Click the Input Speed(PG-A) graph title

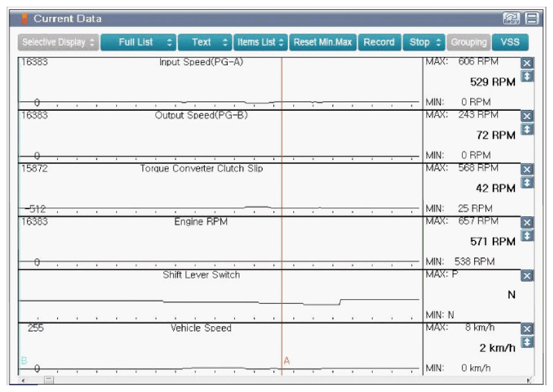pyautogui.click(x=201, y=62)
